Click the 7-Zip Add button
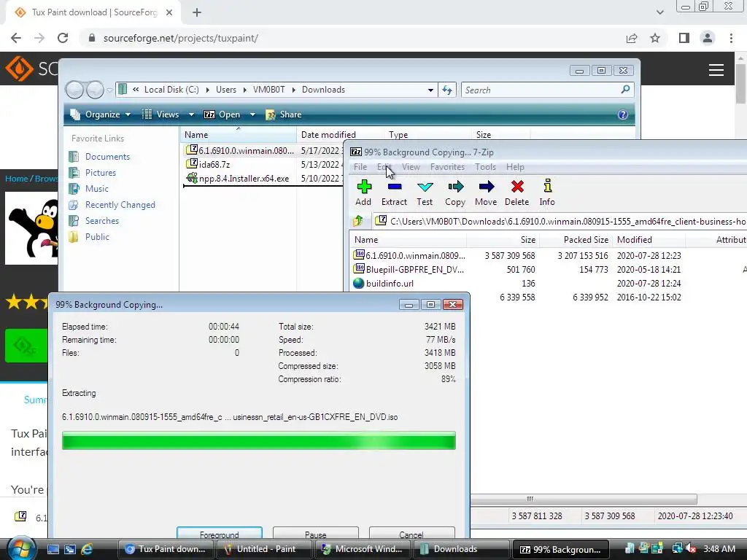747x560 pixels. tap(363, 192)
